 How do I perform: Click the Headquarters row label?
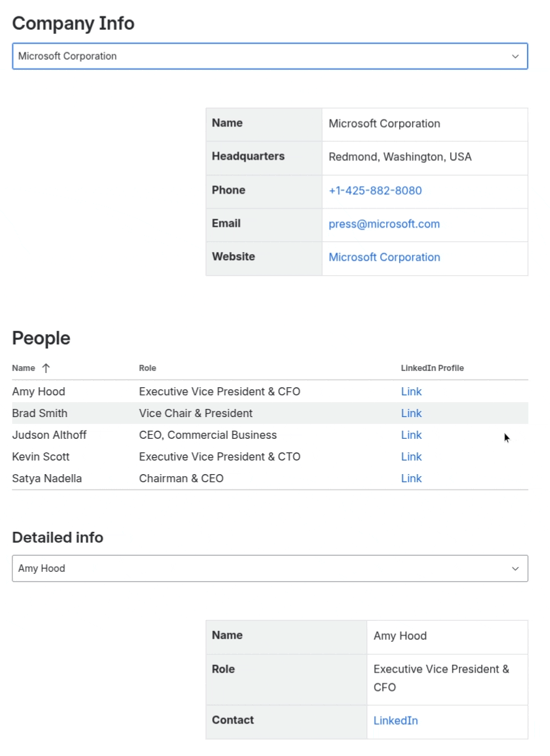pos(248,156)
